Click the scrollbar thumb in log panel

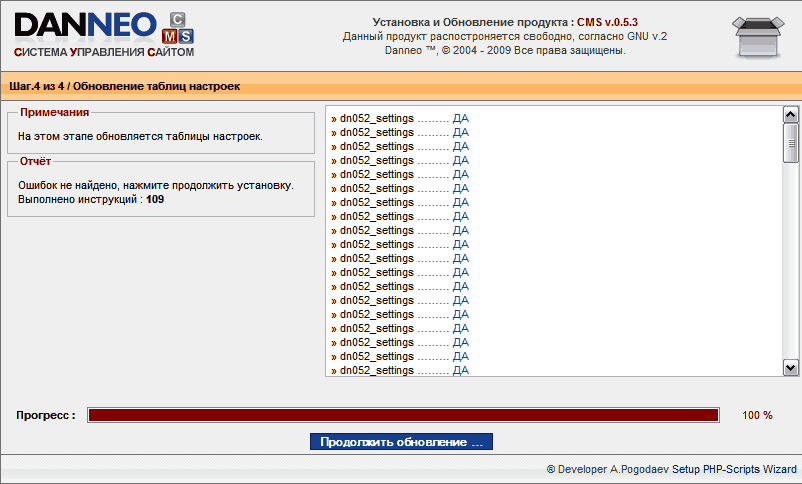coord(790,142)
